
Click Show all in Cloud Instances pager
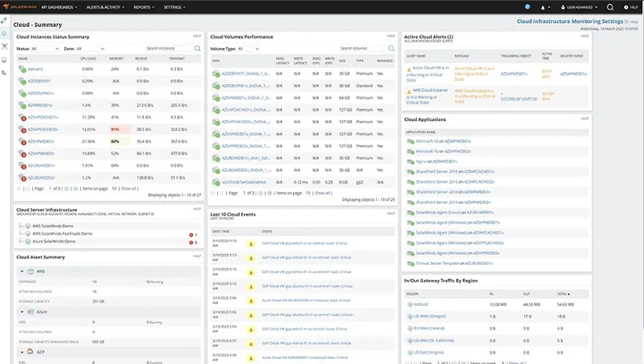point(129,188)
